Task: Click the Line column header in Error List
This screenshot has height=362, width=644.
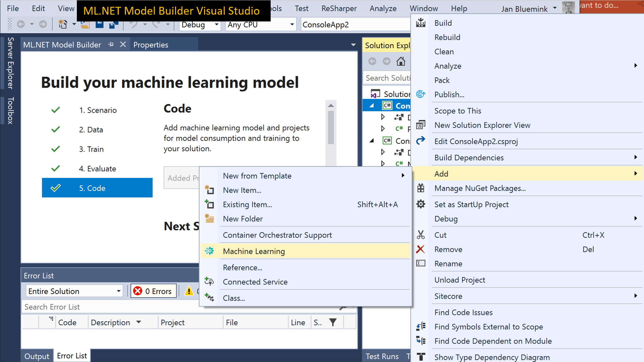Action: click(x=299, y=323)
